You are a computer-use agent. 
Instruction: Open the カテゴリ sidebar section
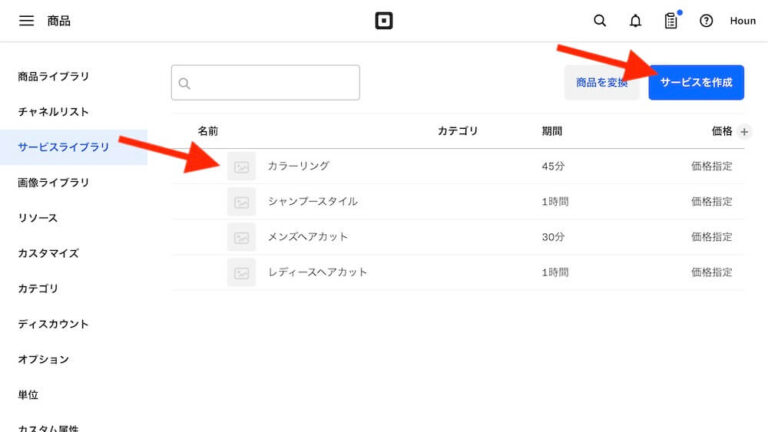38,289
